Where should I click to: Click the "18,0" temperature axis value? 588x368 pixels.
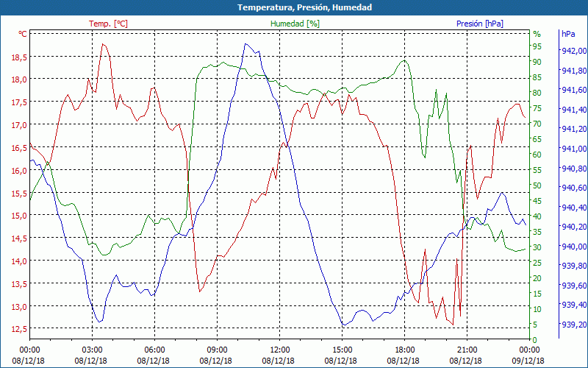[x=20, y=79]
